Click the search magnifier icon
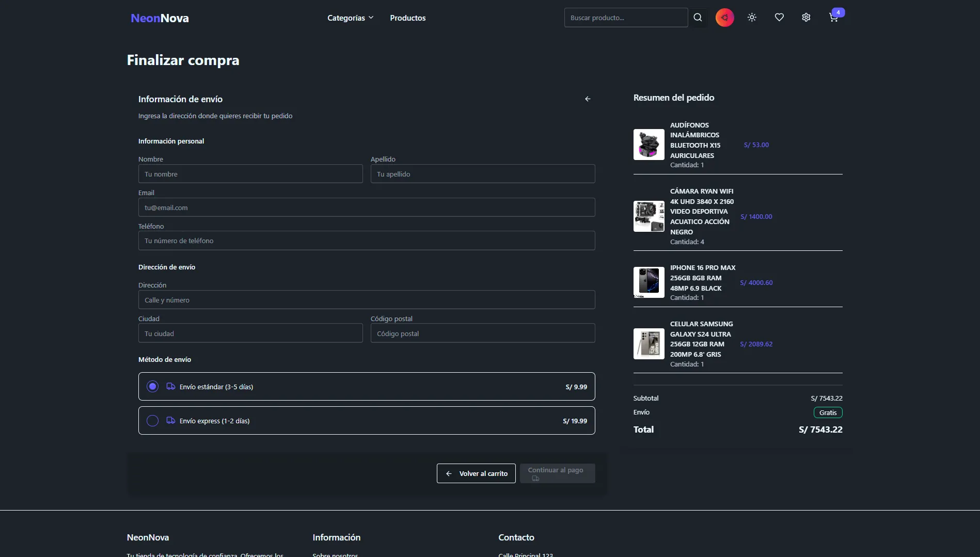Image resolution: width=980 pixels, height=557 pixels. [x=698, y=18]
